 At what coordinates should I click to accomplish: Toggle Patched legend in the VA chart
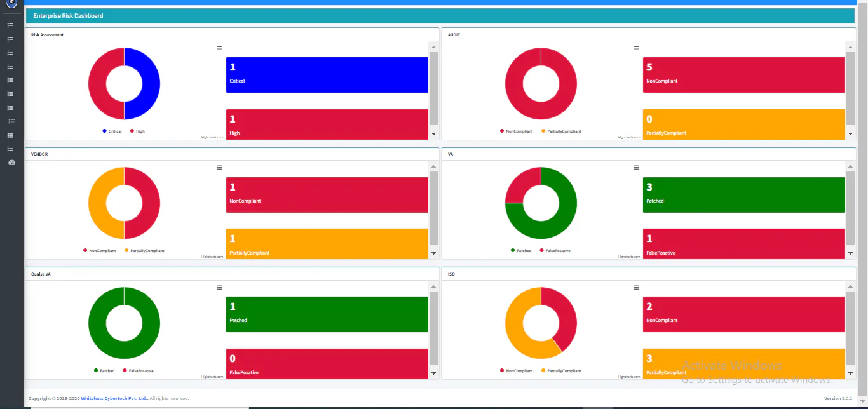[x=521, y=251]
